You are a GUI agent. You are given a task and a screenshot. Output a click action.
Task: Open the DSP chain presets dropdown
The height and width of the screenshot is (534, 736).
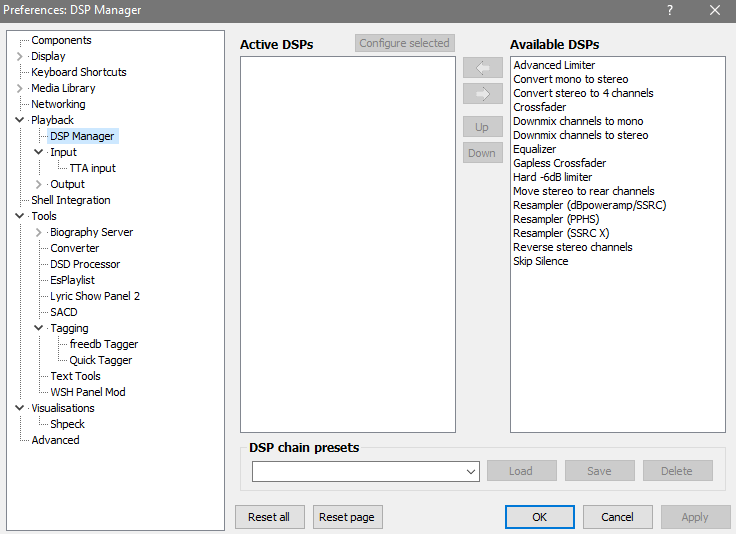471,471
